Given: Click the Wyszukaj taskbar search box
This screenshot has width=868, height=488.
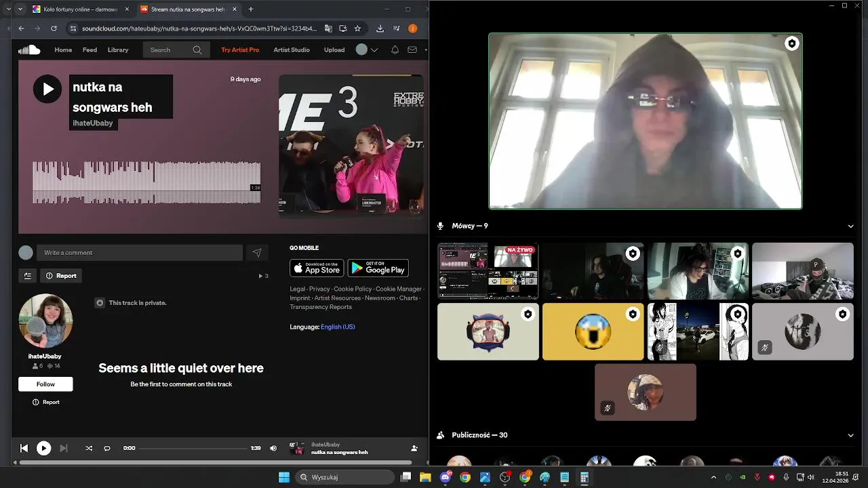Looking at the screenshot, I should coord(345,477).
